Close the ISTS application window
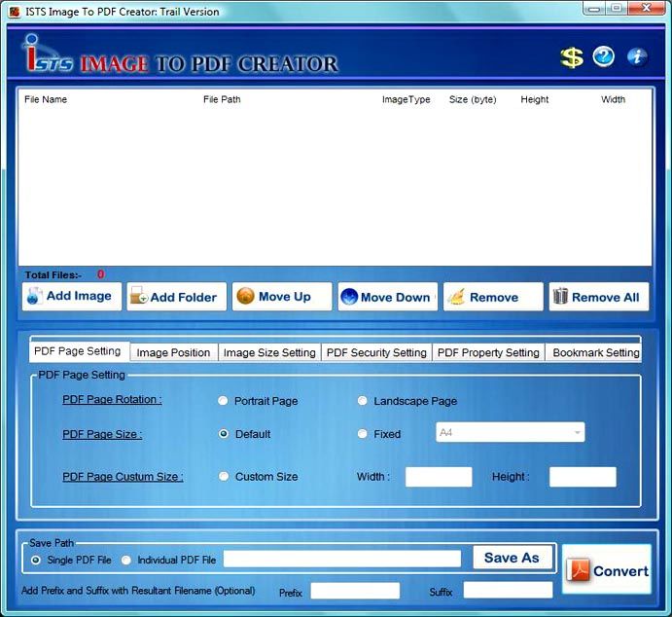The height and width of the screenshot is (617, 672). (x=647, y=8)
